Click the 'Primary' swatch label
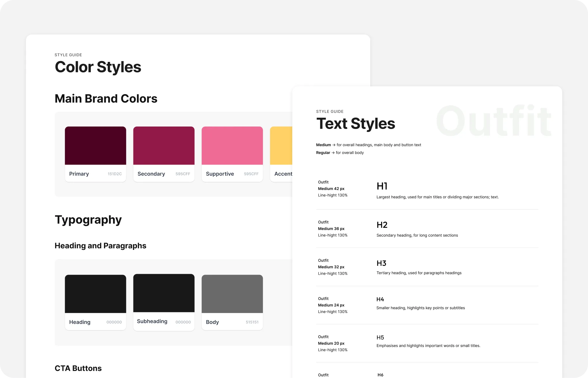This screenshot has height=378, width=588. tap(79, 174)
